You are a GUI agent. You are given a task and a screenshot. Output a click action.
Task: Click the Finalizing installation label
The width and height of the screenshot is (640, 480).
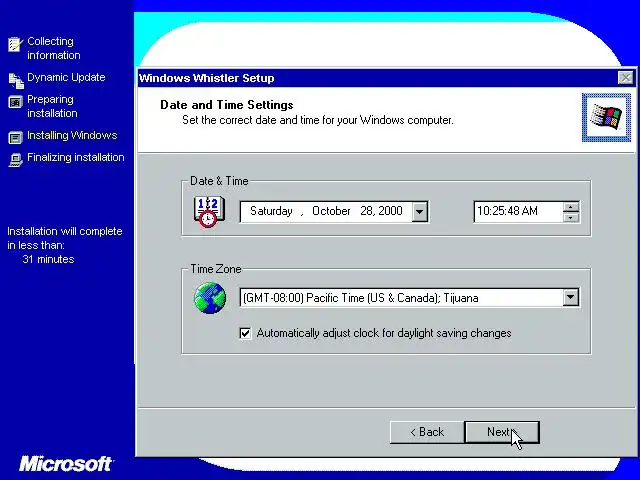coord(76,157)
